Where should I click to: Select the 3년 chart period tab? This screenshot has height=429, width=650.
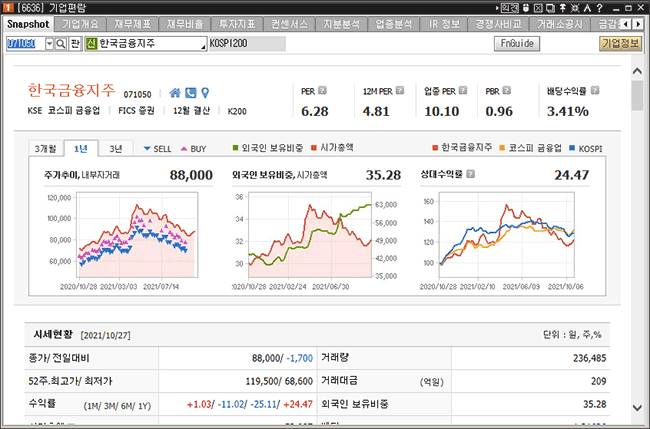click(116, 149)
